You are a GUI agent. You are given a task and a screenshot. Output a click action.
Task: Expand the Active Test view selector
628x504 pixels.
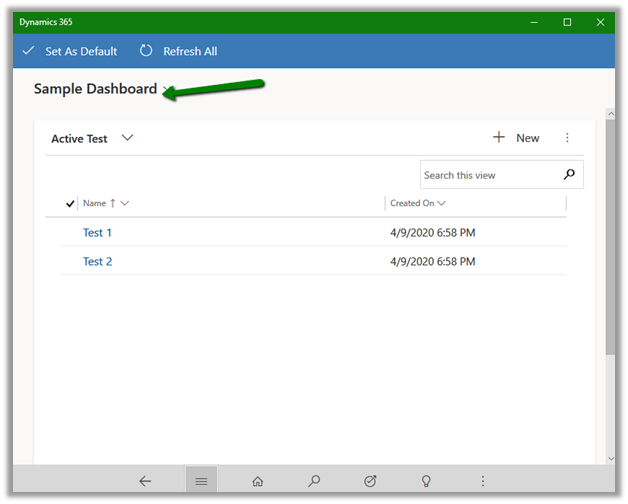click(127, 138)
